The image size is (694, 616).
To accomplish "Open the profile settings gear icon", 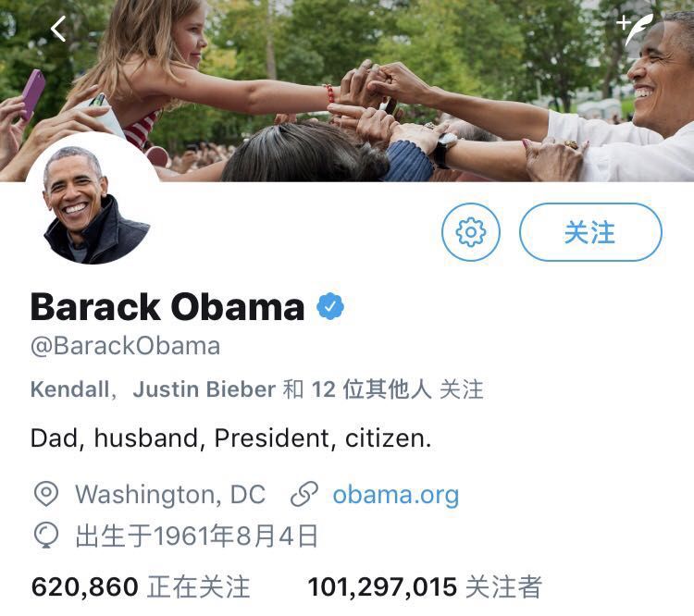I will pyautogui.click(x=471, y=232).
